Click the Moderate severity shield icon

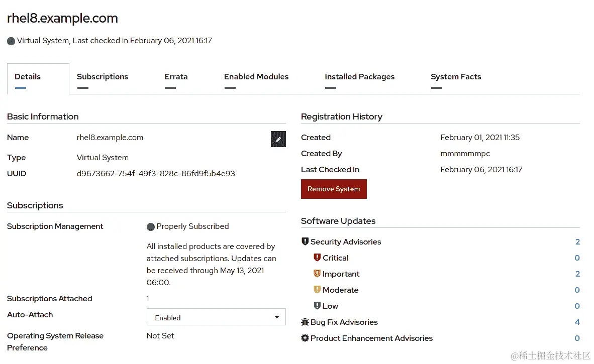pos(317,290)
